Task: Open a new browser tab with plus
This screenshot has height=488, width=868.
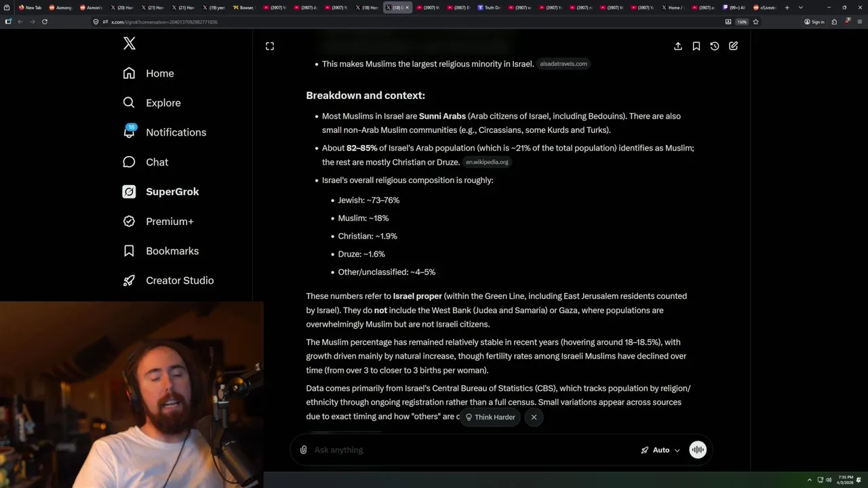Action: pyautogui.click(x=787, y=7)
